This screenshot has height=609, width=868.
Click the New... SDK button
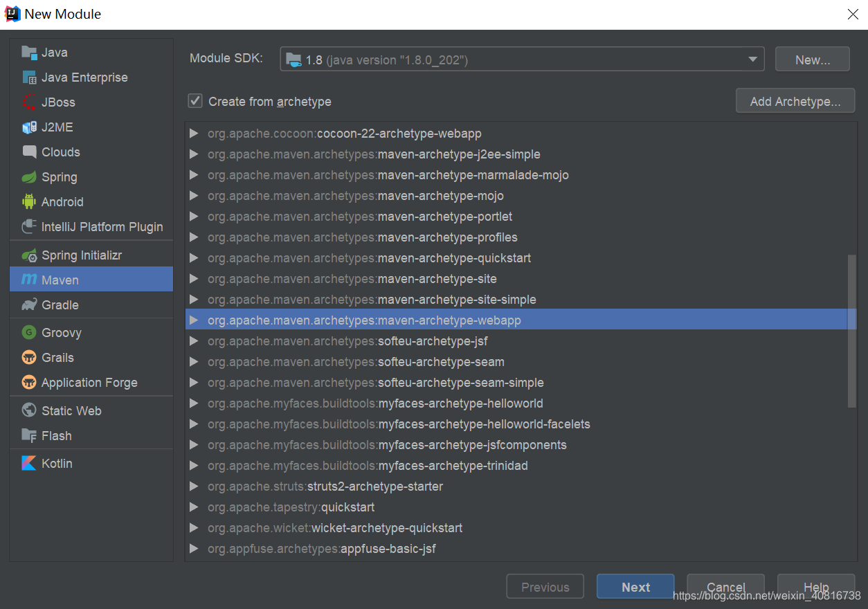click(813, 60)
